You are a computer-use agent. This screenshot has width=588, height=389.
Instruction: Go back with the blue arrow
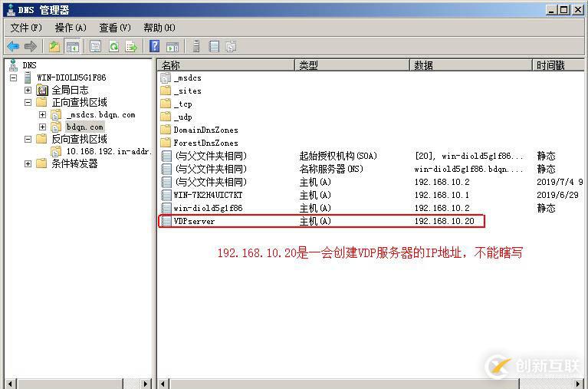pos(13,47)
